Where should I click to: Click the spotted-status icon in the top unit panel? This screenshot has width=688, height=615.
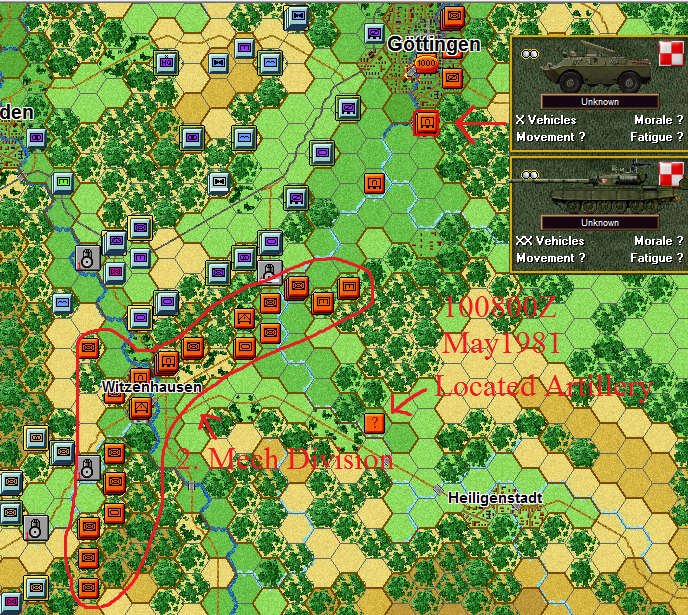coord(529,54)
